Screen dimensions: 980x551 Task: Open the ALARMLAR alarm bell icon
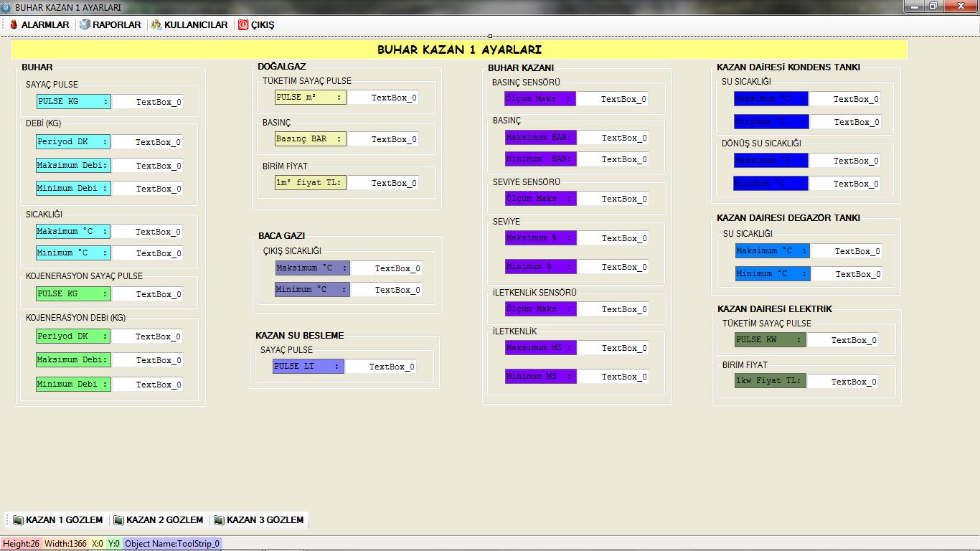(x=14, y=24)
